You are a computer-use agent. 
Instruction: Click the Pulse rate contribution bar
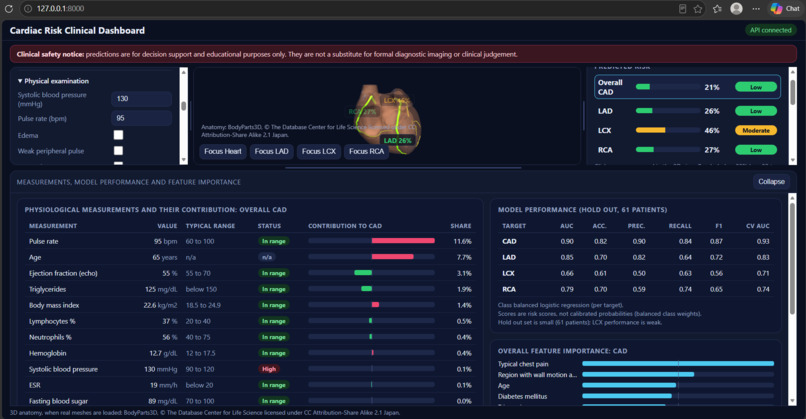[x=371, y=241]
